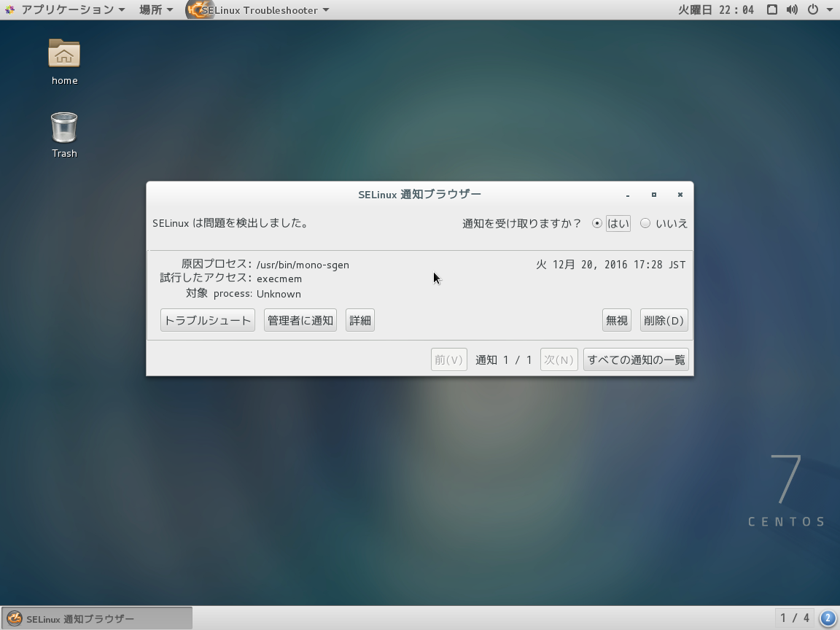Screen dimensions: 840x630
Task: Expand the system menu dropdown arrow
Action: pos(829,10)
